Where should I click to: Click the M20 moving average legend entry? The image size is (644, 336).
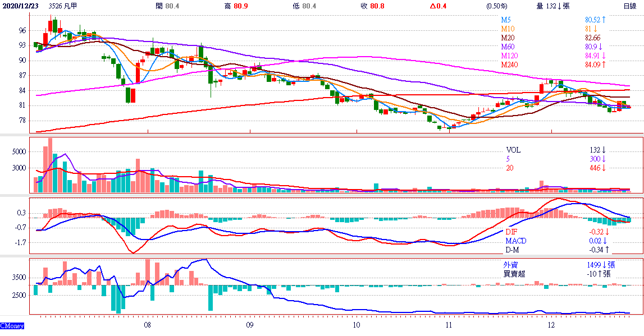pos(508,38)
